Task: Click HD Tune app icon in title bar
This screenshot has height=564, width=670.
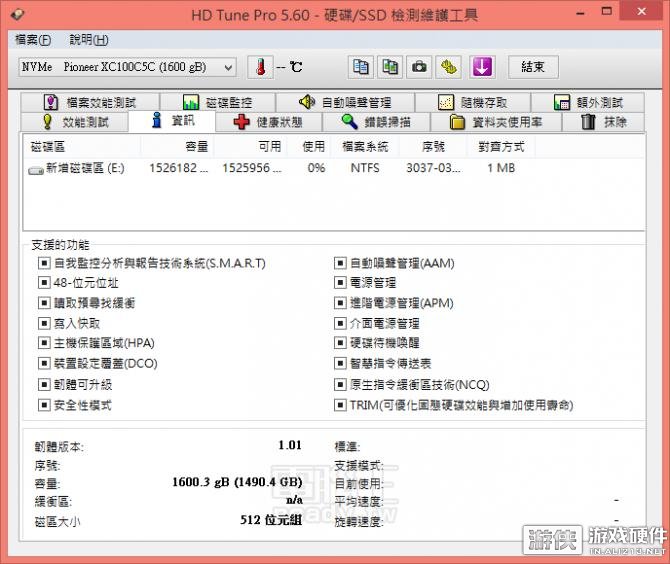Action: [17, 15]
